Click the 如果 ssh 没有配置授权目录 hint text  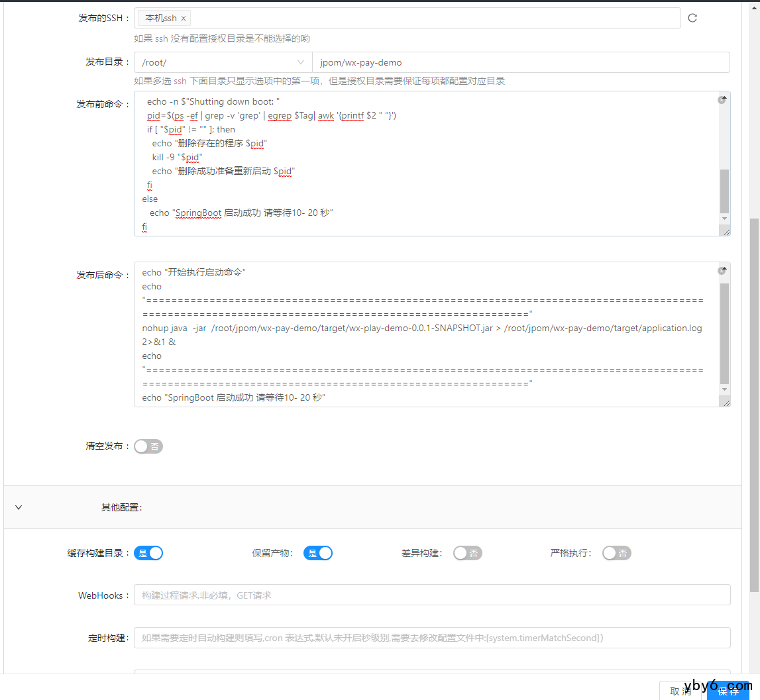pyautogui.click(x=222, y=38)
